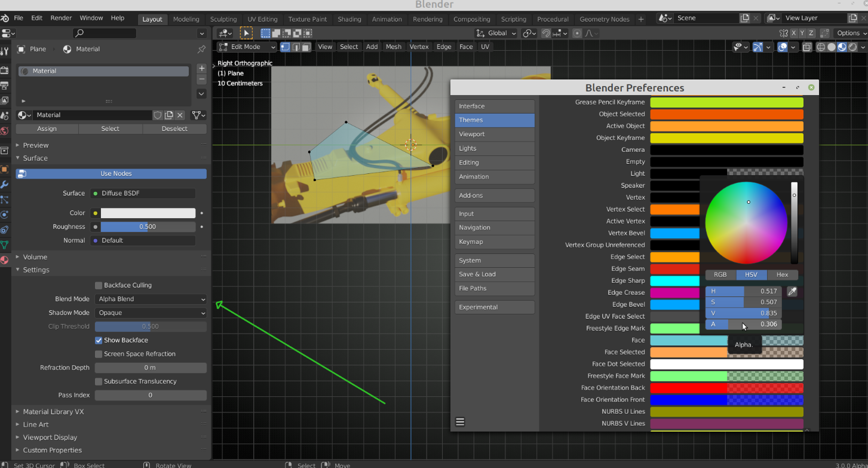Open the World properties tab icon
This screenshot has width=868, height=468.
pos(5,131)
